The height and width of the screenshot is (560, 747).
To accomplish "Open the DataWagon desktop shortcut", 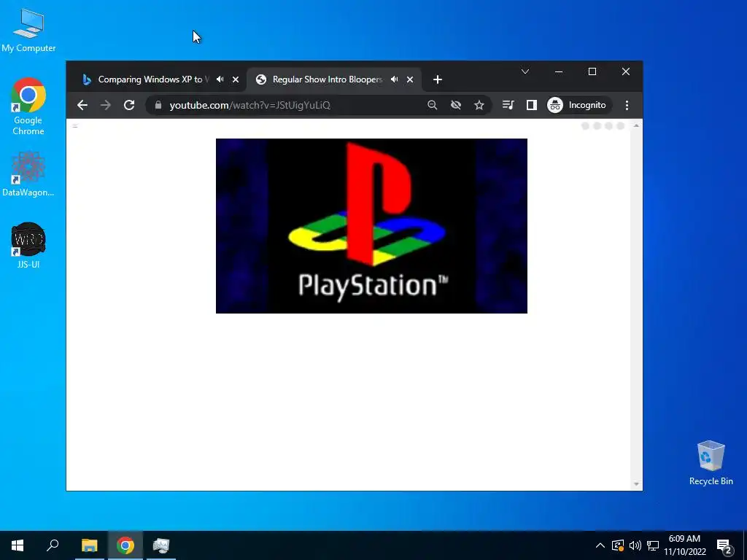I will pyautogui.click(x=28, y=174).
